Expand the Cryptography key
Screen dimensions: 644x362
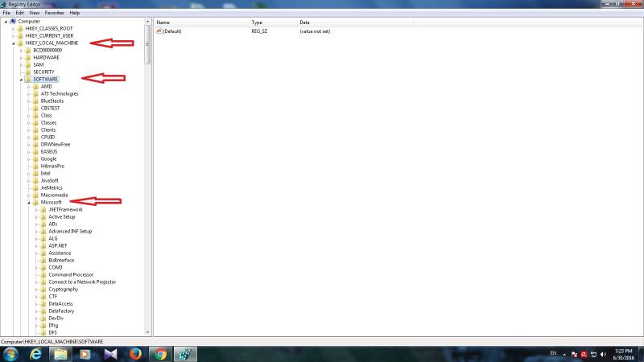(x=36, y=290)
